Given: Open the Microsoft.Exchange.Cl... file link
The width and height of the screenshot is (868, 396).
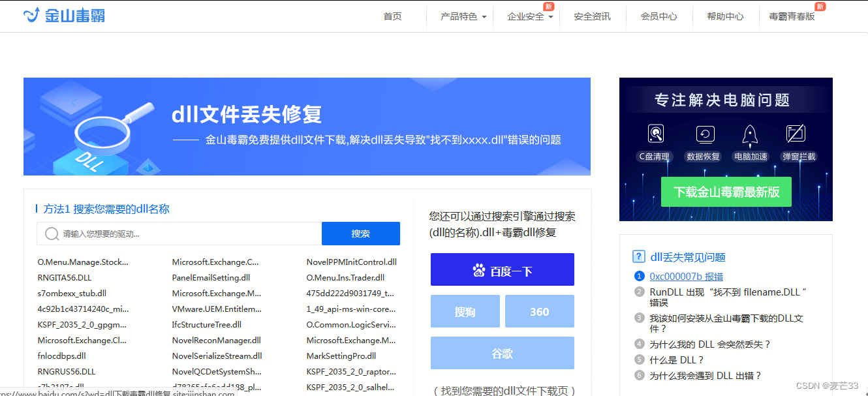Looking at the screenshot, I should 82,341.
